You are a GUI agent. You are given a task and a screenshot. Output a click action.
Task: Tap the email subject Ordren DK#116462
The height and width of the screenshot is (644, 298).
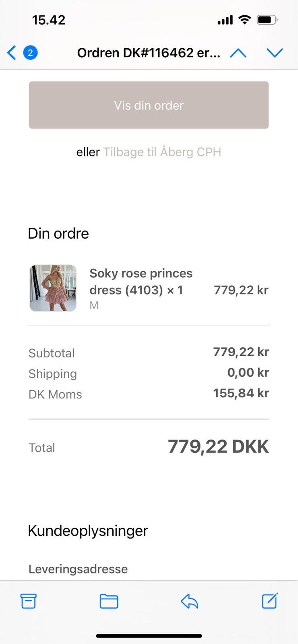149,53
